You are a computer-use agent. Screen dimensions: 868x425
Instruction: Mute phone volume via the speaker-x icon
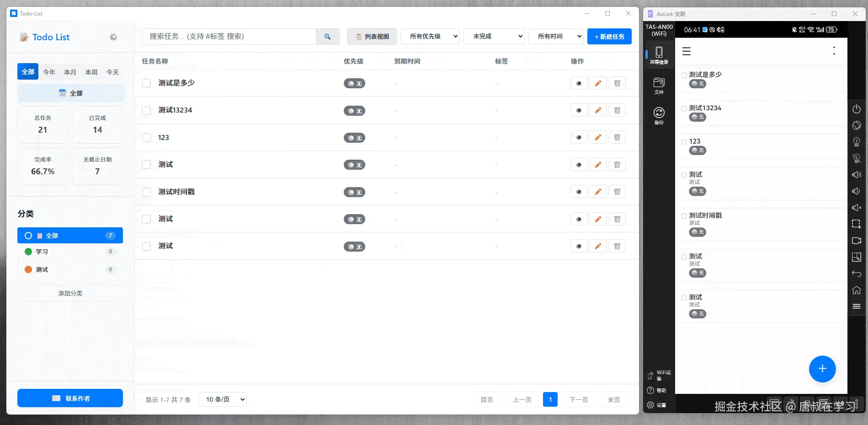point(857,208)
